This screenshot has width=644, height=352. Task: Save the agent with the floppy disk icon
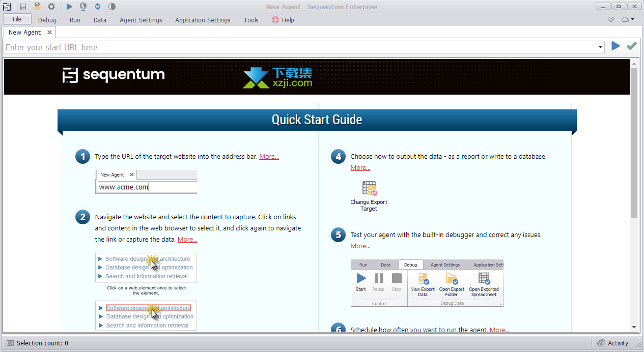(x=23, y=7)
